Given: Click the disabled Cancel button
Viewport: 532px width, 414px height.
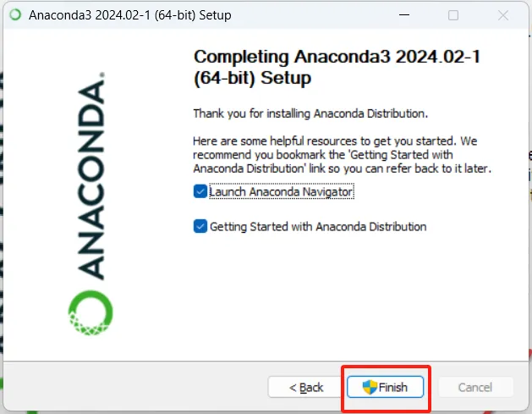Looking at the screenshot, I should 475,387.
